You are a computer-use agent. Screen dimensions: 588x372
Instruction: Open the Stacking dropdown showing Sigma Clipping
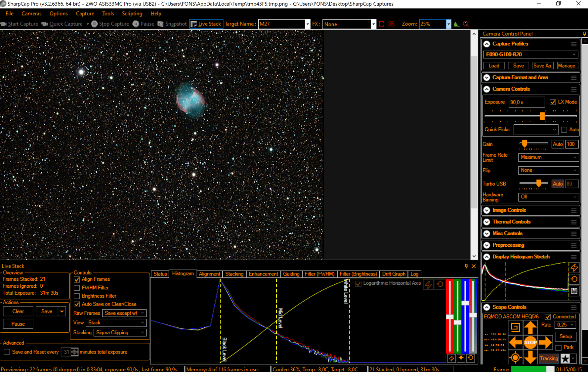[x=120, y=333]
